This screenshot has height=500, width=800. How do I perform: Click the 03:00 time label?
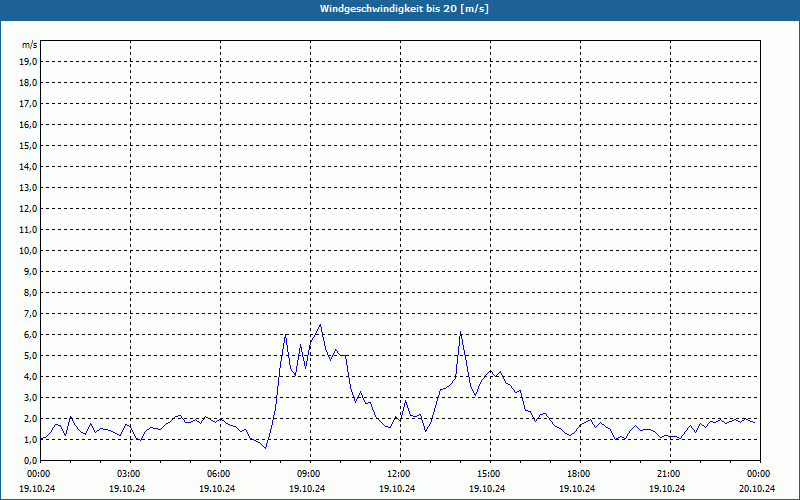[x=127, y=474]
